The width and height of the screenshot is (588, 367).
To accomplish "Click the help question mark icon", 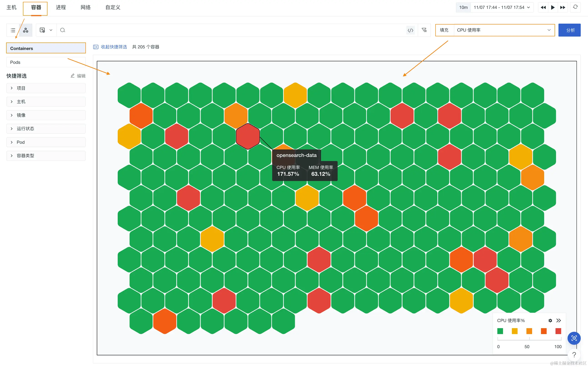I will [x=574, y=355].
